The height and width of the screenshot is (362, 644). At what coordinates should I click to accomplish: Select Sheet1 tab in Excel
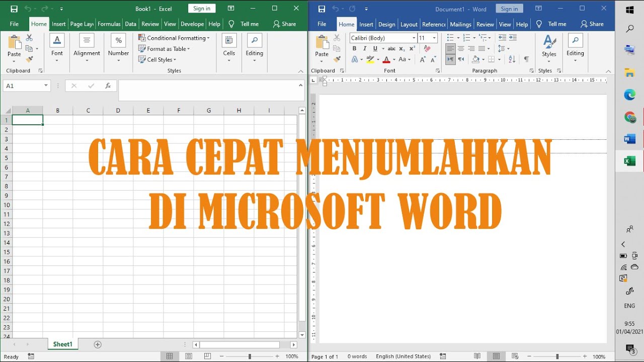63,344
